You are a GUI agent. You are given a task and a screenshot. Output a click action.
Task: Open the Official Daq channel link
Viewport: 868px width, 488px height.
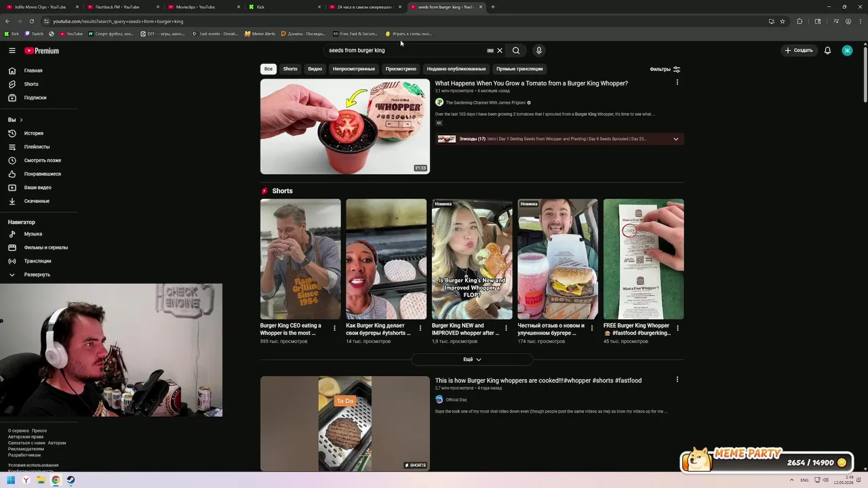456,400
